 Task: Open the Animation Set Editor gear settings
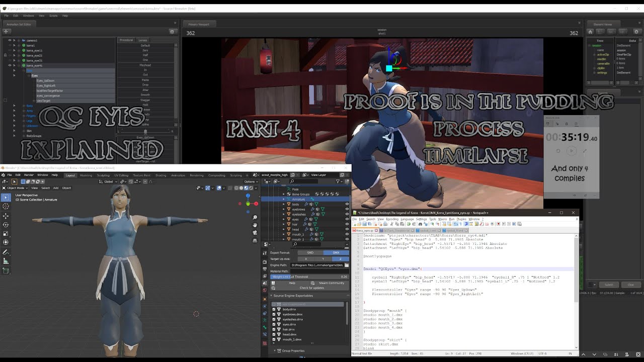pos(172,32)
